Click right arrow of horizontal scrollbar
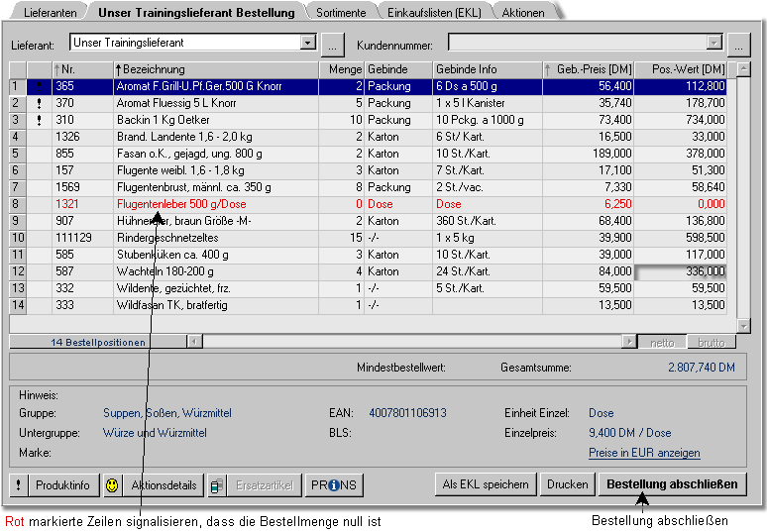Viewport: 767px width, 532px height. [629, 342]
